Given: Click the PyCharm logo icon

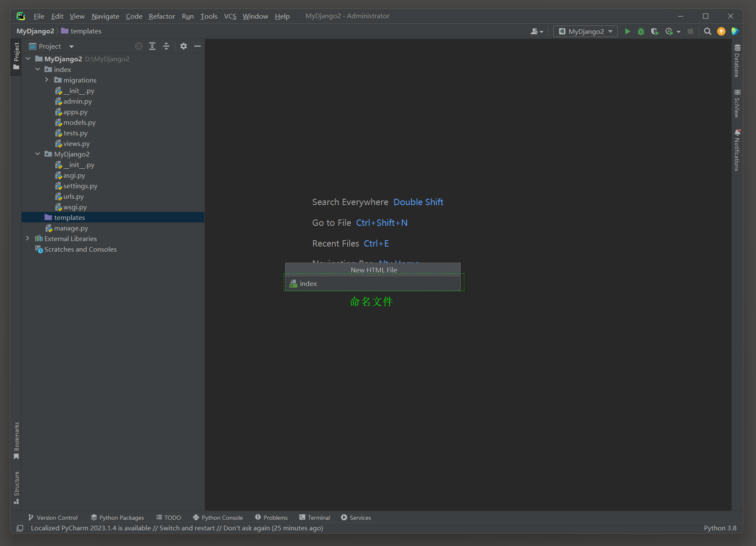Looking at the screenshot, I should click(21, 16).
